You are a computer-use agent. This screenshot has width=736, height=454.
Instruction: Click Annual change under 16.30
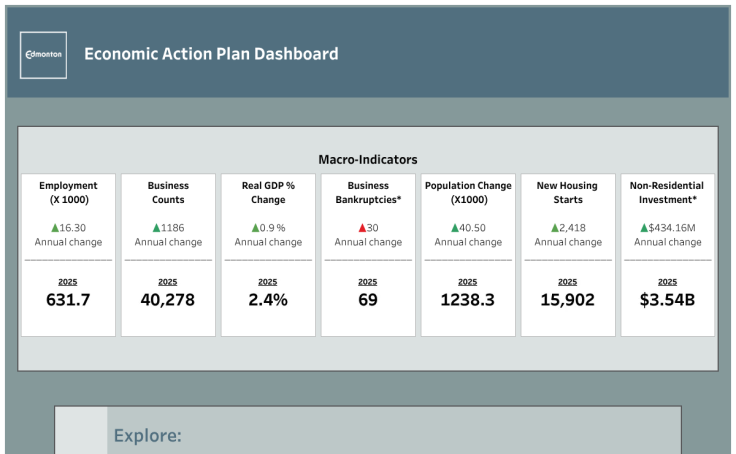pyautogui.click(x=68, y=242)
